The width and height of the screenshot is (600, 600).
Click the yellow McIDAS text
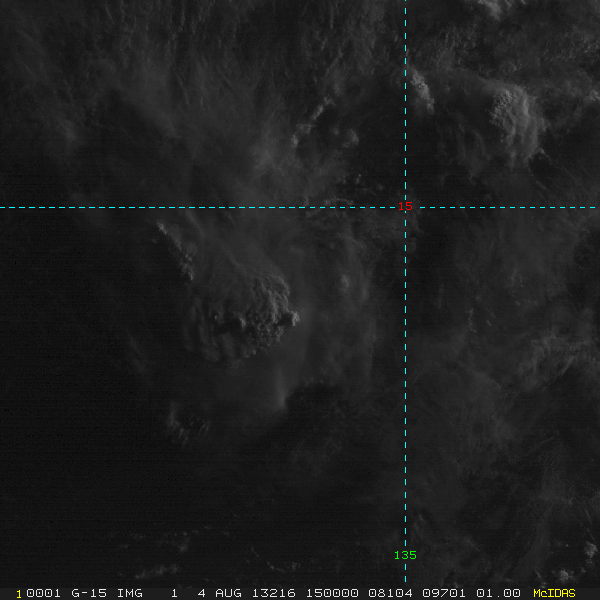tap(554, 593)
